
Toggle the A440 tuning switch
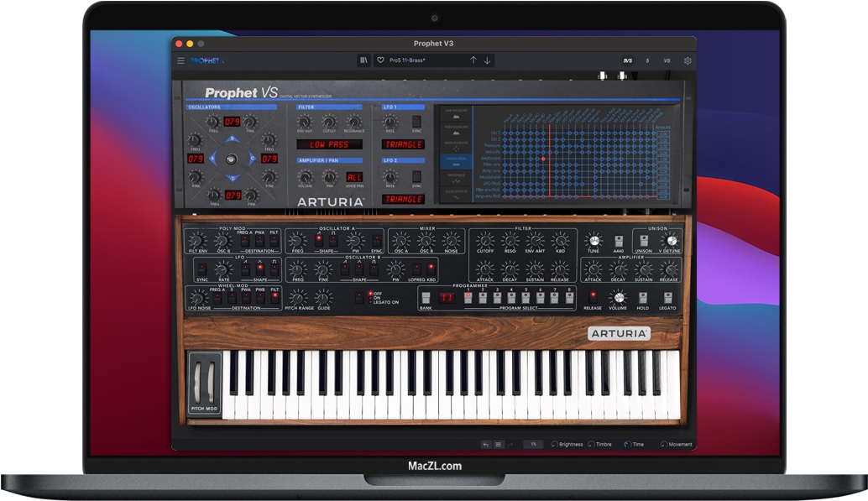(x=618, y=242)
